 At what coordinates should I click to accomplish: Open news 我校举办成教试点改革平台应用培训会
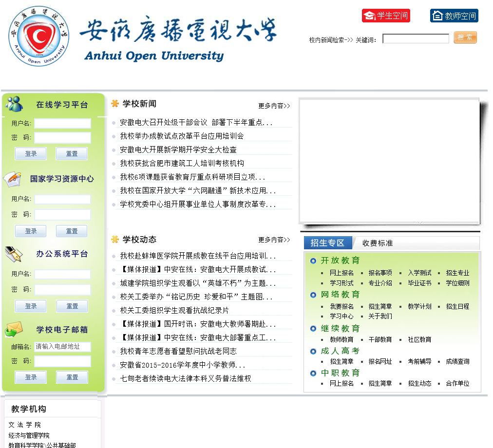tap(182, 136)
